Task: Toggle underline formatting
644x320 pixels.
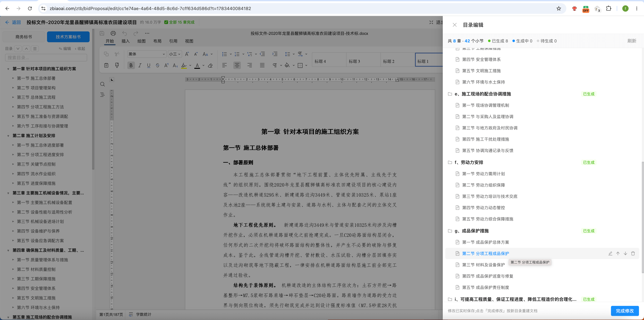Action: [149, 65]
